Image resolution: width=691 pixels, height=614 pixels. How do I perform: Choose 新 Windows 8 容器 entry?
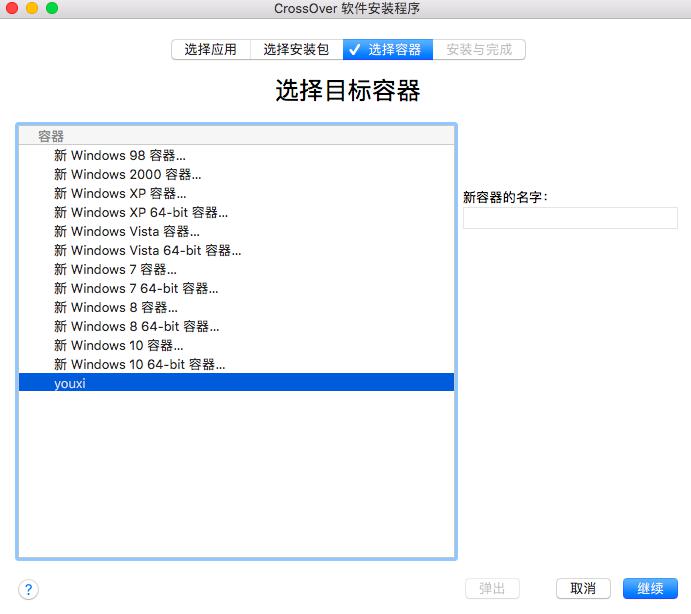click(236, 307)
